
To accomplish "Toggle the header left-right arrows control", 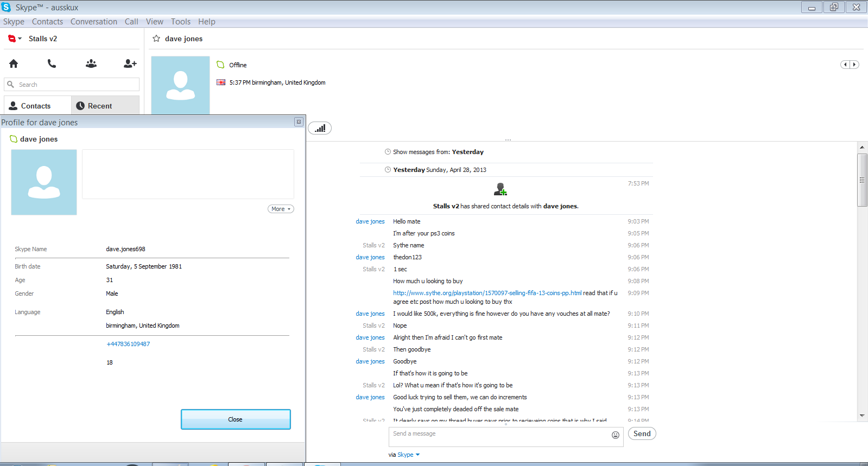I will (x=850, y=65).
